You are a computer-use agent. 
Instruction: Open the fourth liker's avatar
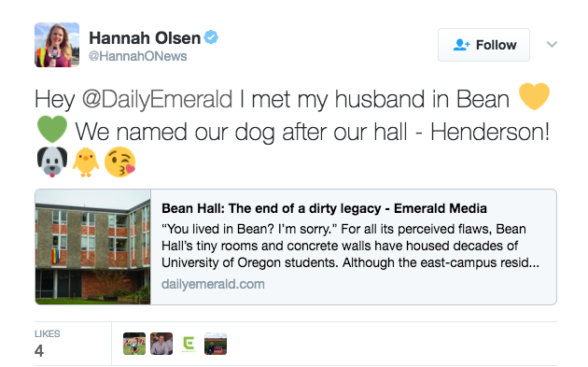point(216,344)
